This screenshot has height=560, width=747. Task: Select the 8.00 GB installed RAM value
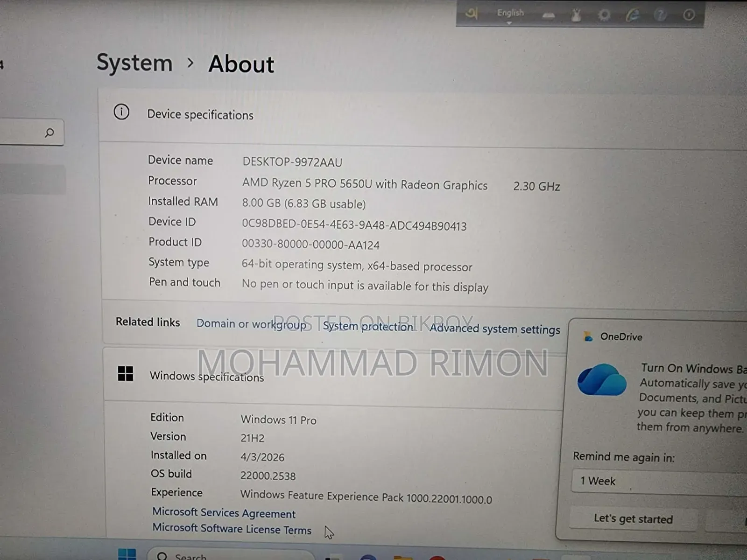pos(304,203)
